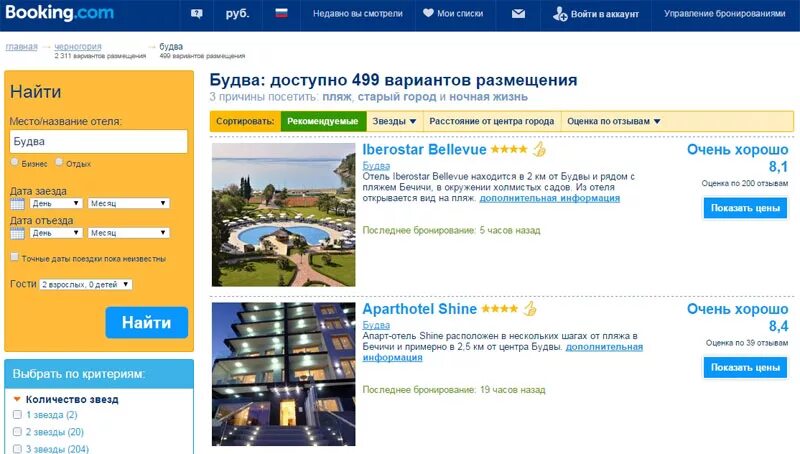Open the envelope messages icon
800x454 pixels.
click(x=518, y=14)
